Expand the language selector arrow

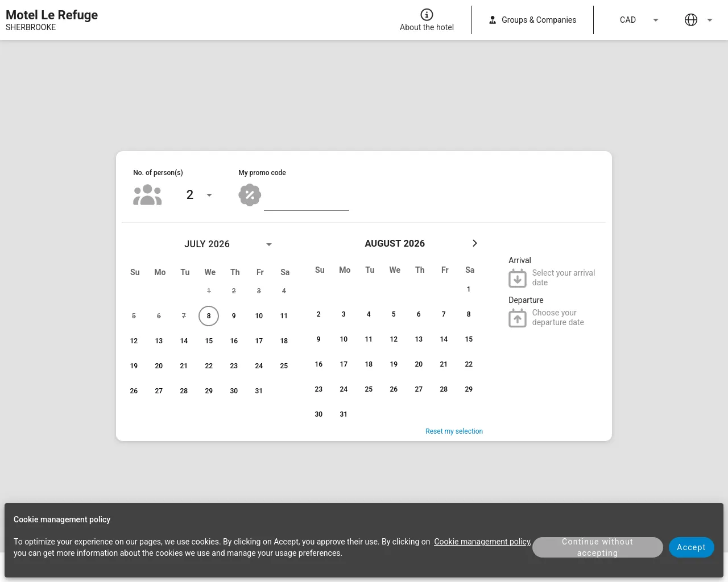coord(710,20)
